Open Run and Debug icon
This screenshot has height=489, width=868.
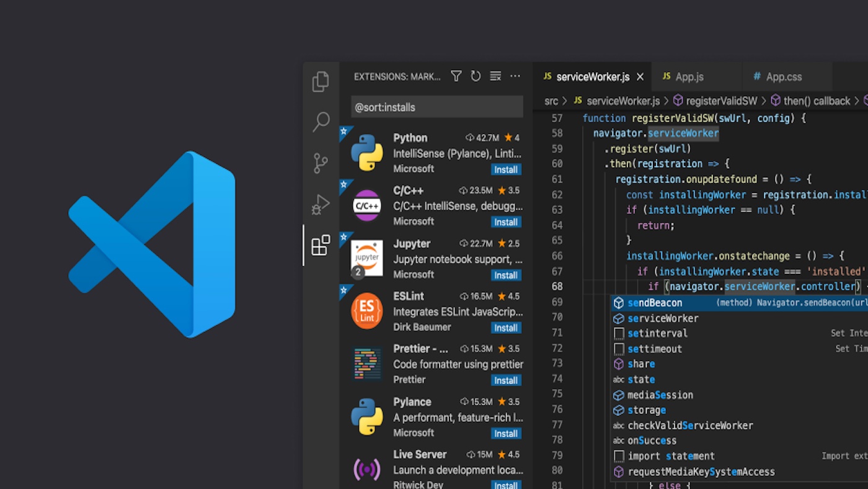[321, 204]
